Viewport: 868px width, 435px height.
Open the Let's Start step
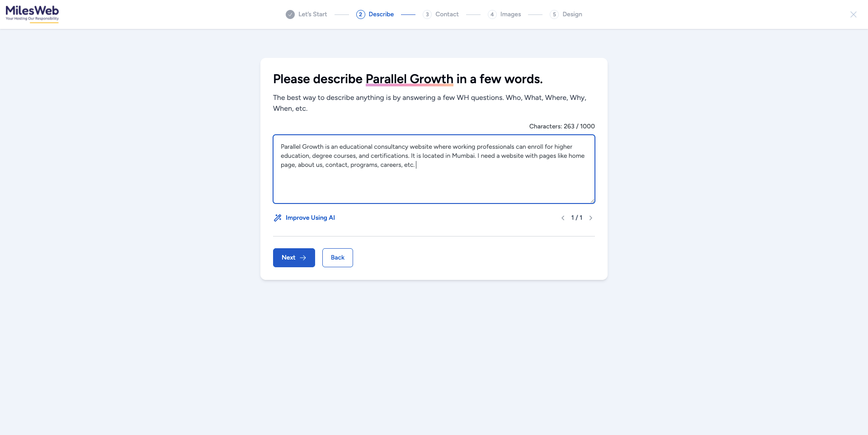[x=312, y=14]
